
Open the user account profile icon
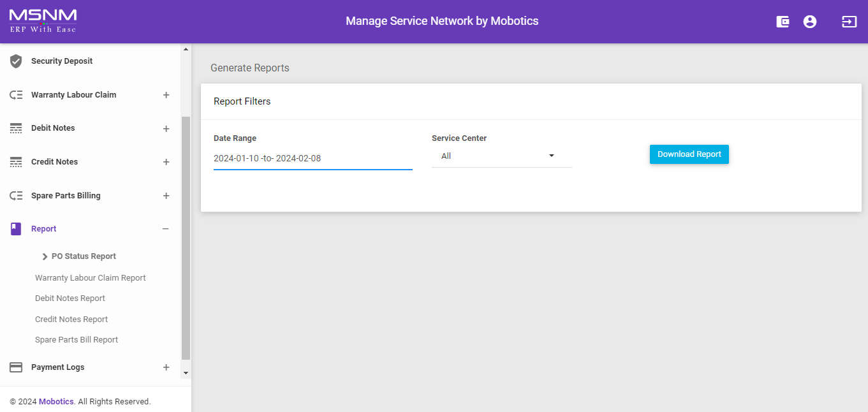810,22
